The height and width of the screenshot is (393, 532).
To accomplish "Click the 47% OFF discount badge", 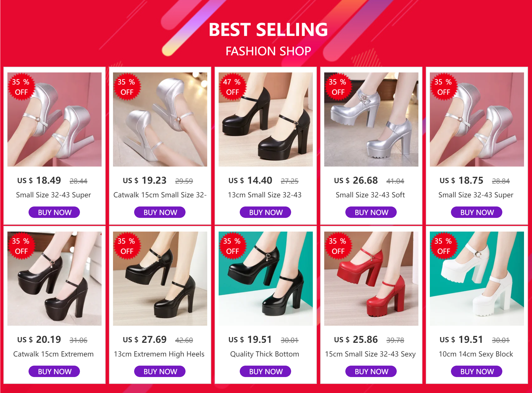I will click(x=232, y=87).
